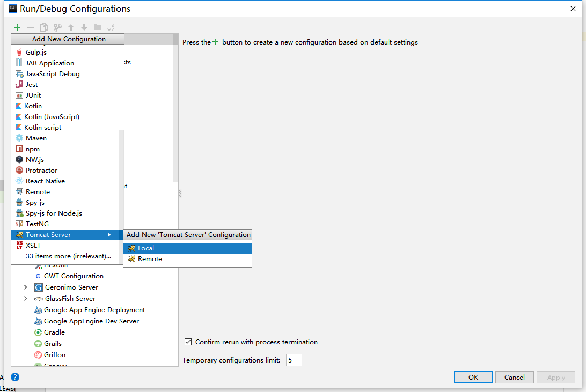This screenshot has width=586, height=392.
Task: Click the Maven gear icon
Action: coord(19,138)
